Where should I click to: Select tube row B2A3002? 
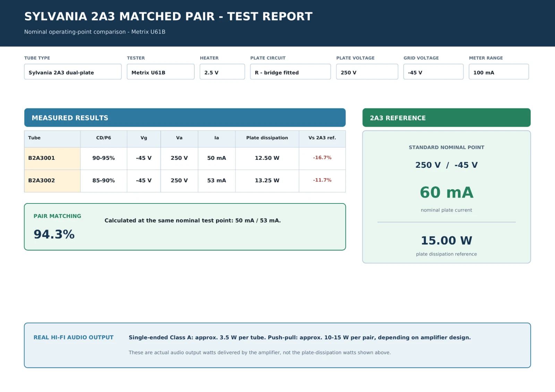pos(185,181)
